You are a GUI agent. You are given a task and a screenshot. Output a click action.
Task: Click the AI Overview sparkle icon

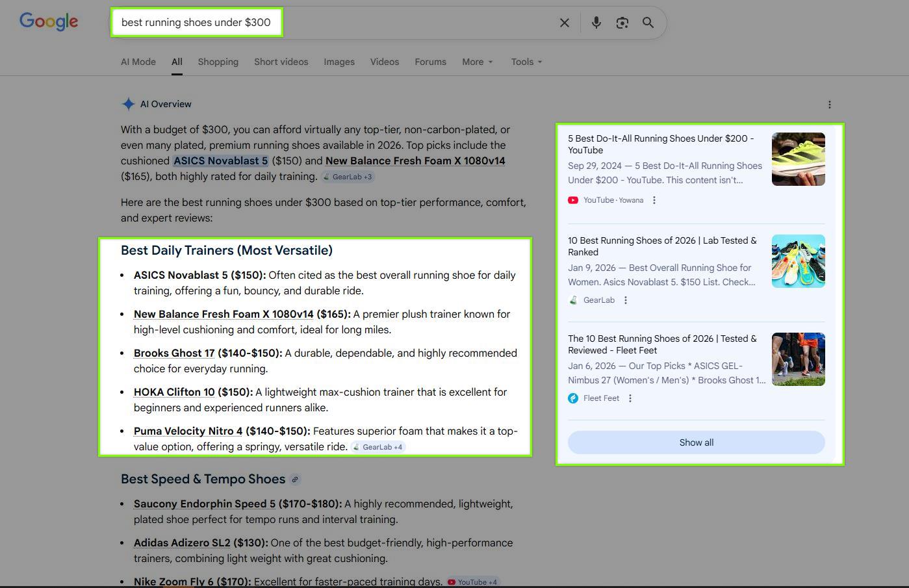pos(129,104)
